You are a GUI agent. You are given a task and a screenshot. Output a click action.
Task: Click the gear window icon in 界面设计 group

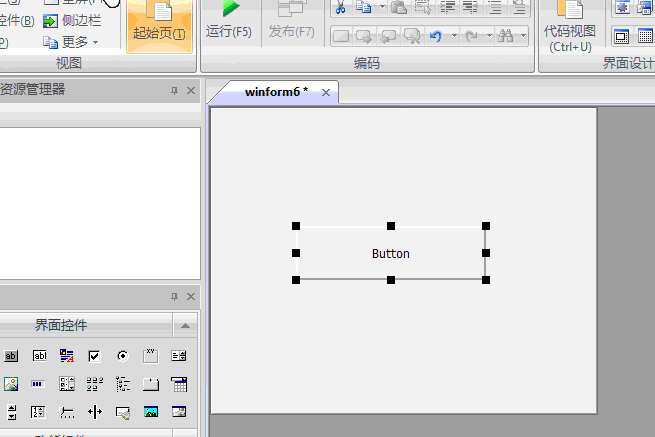[x=622, y=7]
